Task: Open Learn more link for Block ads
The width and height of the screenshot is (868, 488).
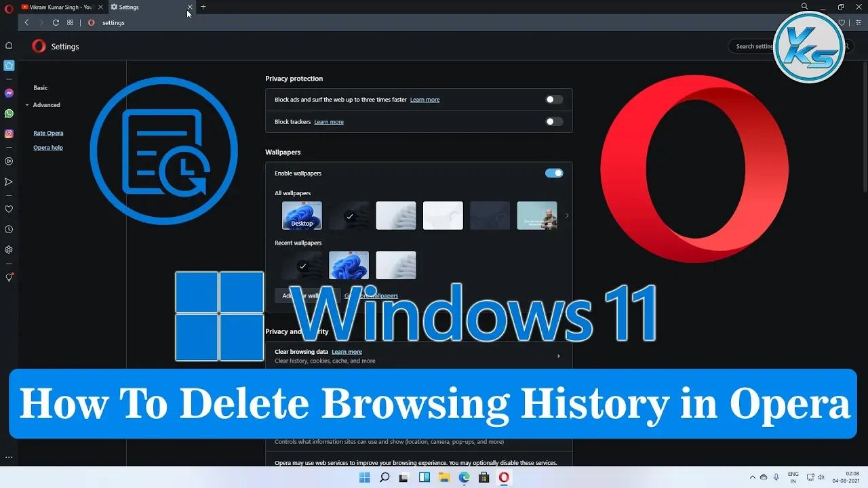Action: pos(425,100)
